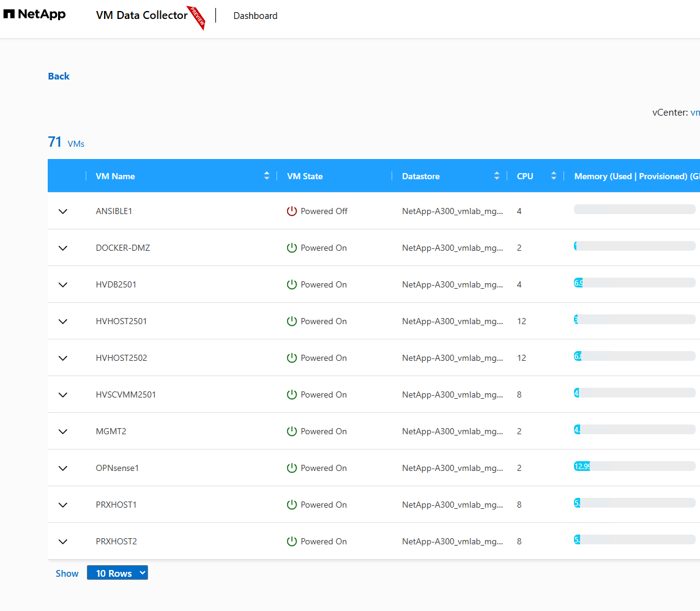The image size is (700, 611).
Task: Select the VM name HVDB2501
Action: 116,284
